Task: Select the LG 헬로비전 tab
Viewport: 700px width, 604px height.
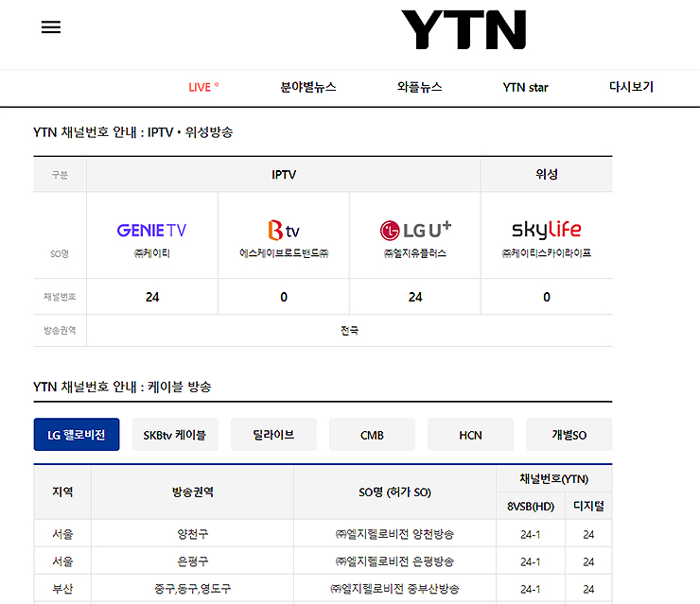Action: (x=77, y=435)
